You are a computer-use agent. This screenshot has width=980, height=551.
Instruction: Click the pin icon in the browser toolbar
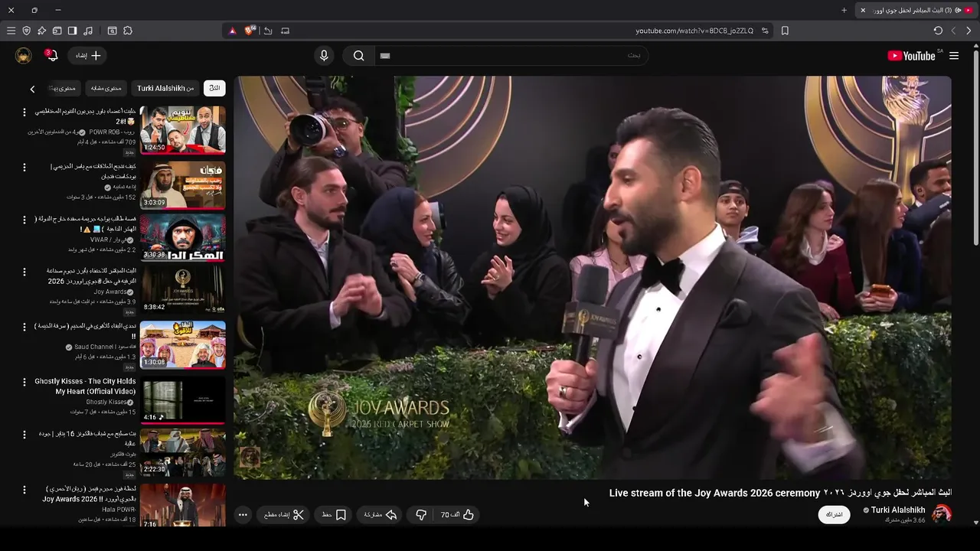(41, 31)
